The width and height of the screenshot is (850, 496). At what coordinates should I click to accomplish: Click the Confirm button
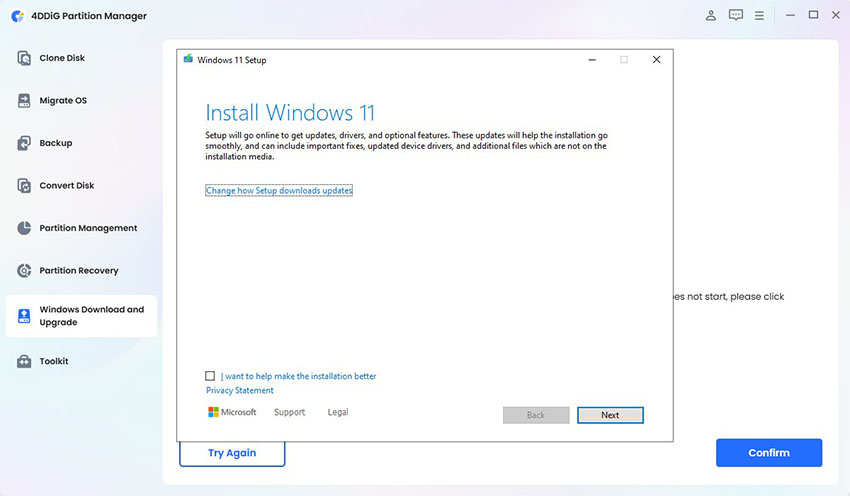pyautogui.click(x=769, y=453)
